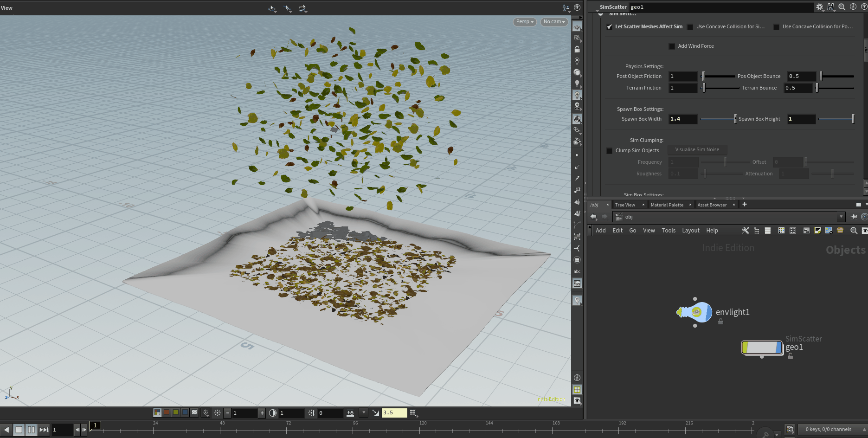The image size is (868, 438).
Task: Enable the Clump Sim Objects checkbox
Action: 609,151
